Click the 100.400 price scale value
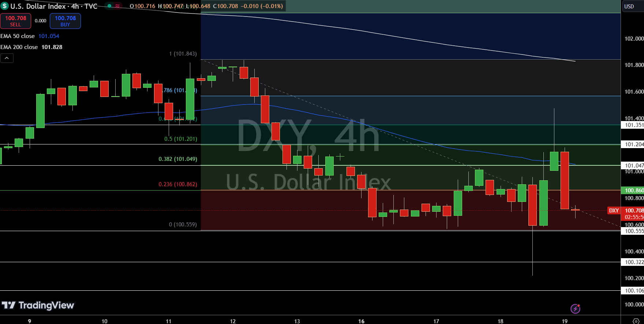 pyautogui.click(x=634, y=252)
